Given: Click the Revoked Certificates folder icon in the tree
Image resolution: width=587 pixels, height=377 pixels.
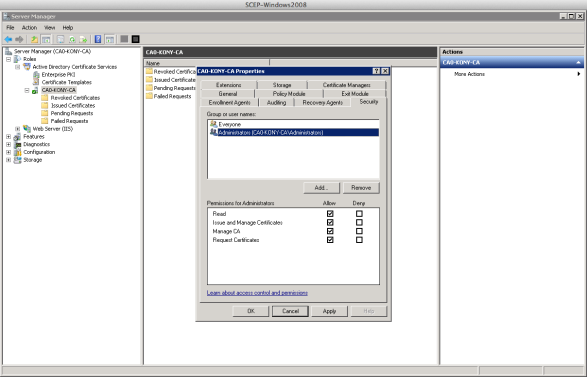Looking at the screenshot, I should click(x=45, y=98).
